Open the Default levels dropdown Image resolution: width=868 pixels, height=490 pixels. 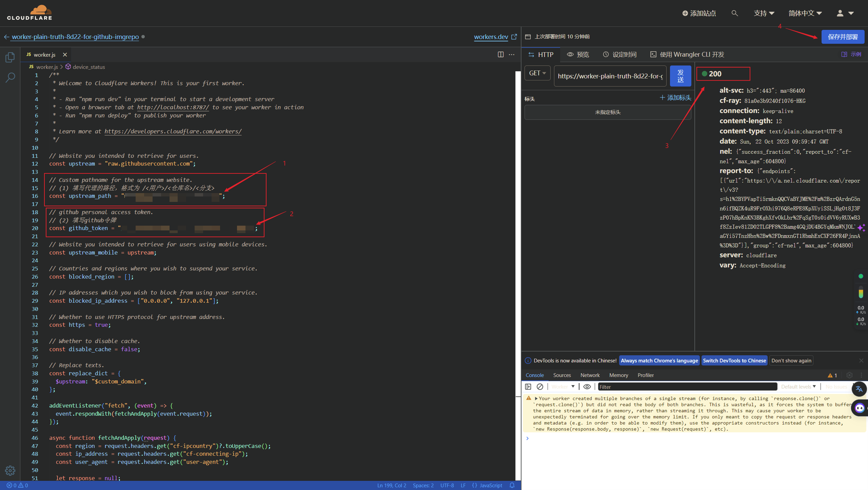(x=798, y=387)
